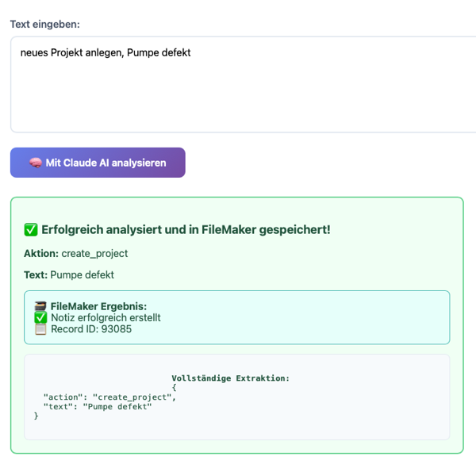This screenshot has height=468, width=476.
Task: Click the FileMaker folder icon beside Ergebnis
Action: [x=40, y=306]
